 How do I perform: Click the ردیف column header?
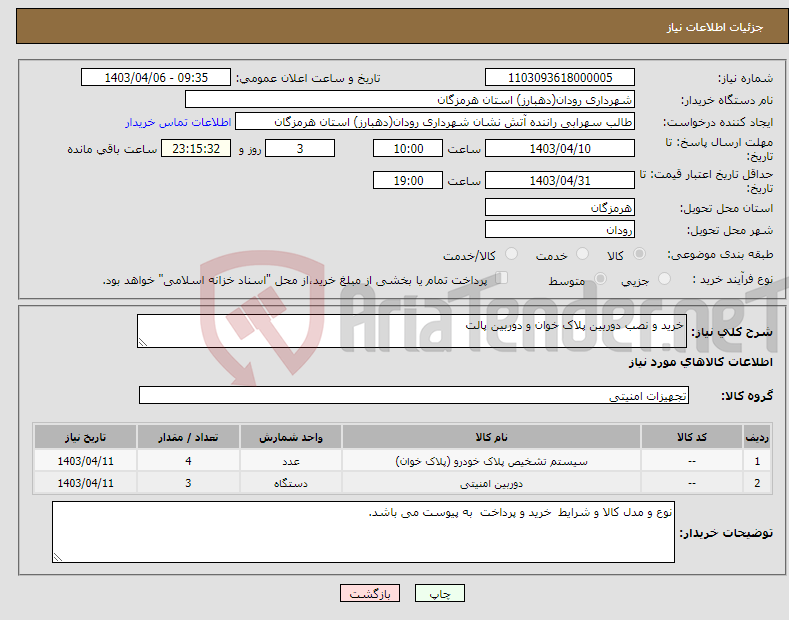757,437
